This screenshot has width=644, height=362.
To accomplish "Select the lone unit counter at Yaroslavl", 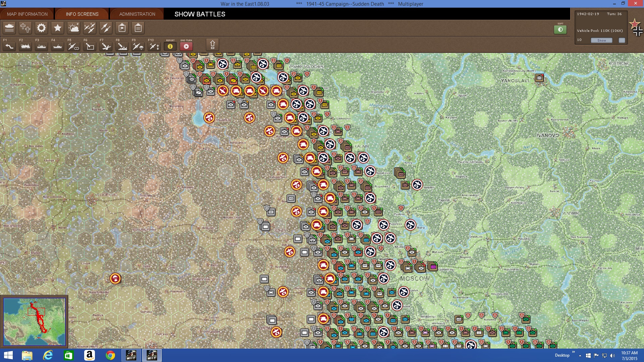I will point(539,78).
